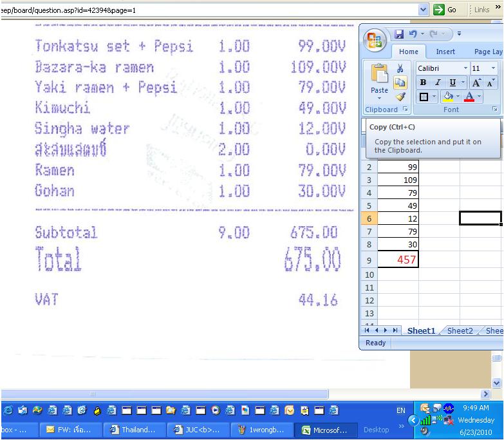Switch to the Sheet2 worksheet tab
Image resolution: width=504 pixels, height=440 pixels.
point(460,330)
